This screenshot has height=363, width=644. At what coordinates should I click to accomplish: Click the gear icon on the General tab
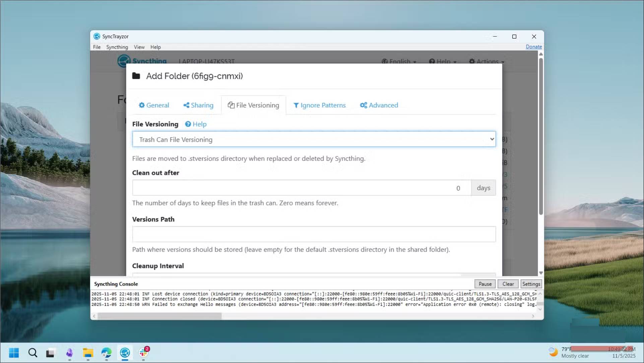(141, 105)
